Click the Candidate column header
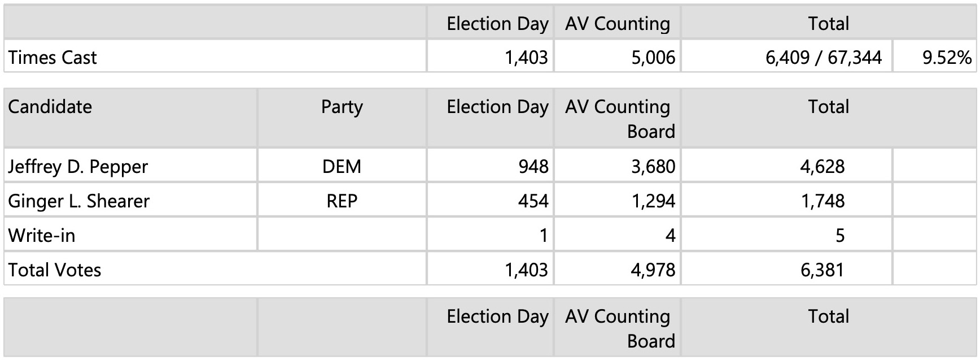 [50, 107]
